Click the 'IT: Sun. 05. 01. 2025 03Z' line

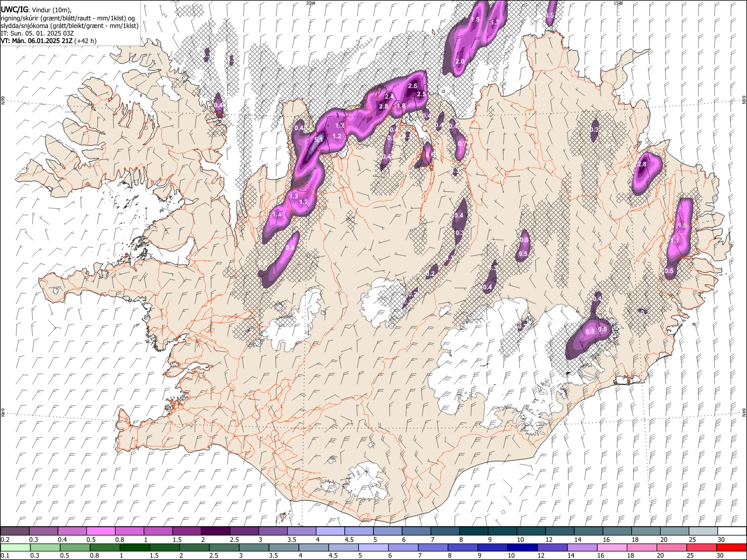[37, 33]
